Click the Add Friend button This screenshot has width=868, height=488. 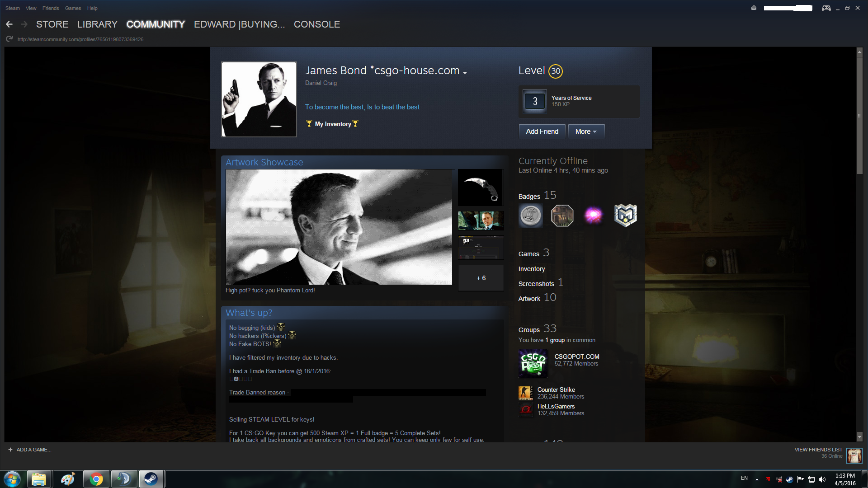coord(542,131)
